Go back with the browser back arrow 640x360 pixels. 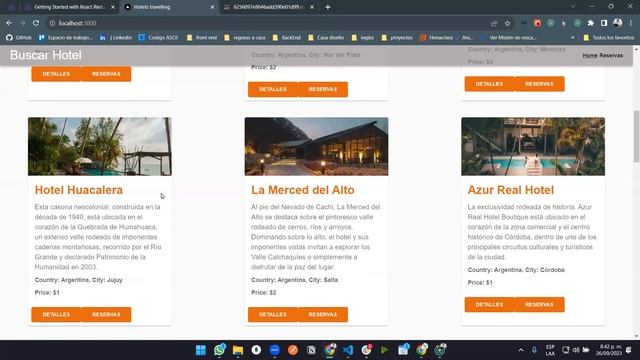pyautogui.click(x=9, y=23)
